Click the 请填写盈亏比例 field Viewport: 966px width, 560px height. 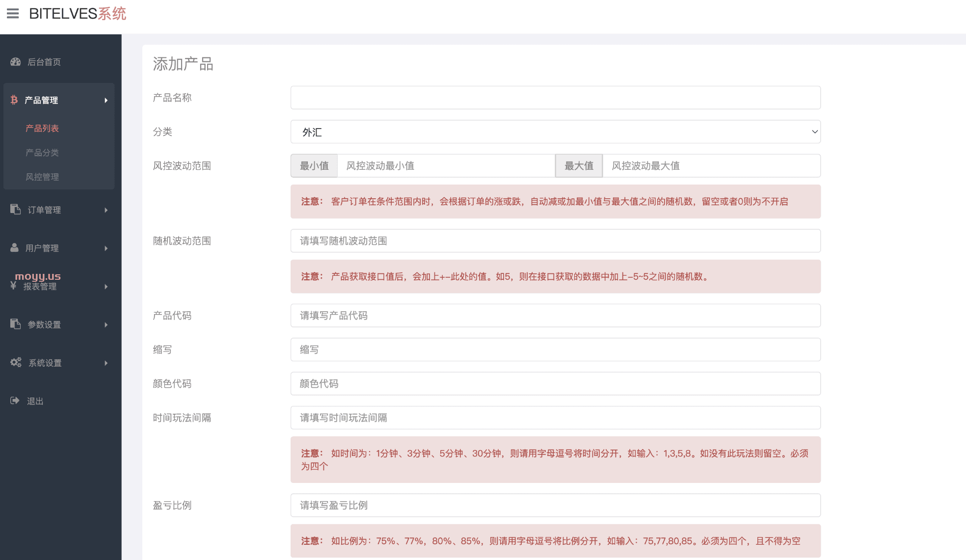(x=556, y=506)
